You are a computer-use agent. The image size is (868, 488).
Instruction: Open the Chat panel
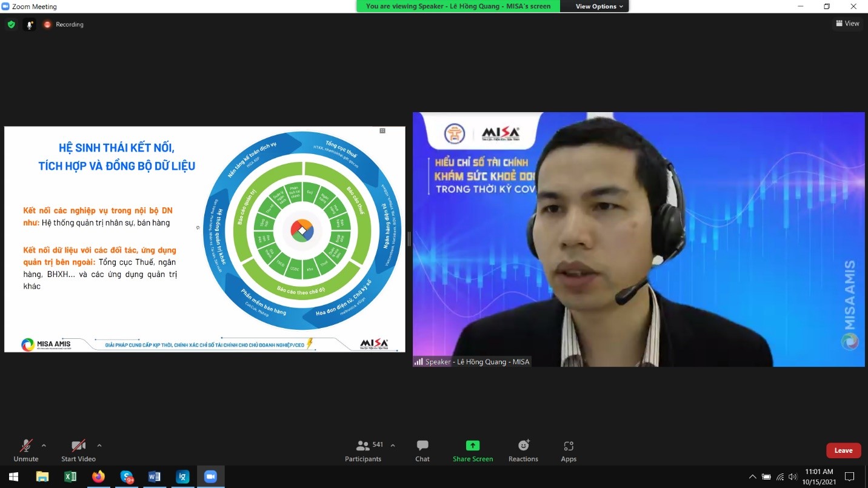tap(422, 450)
